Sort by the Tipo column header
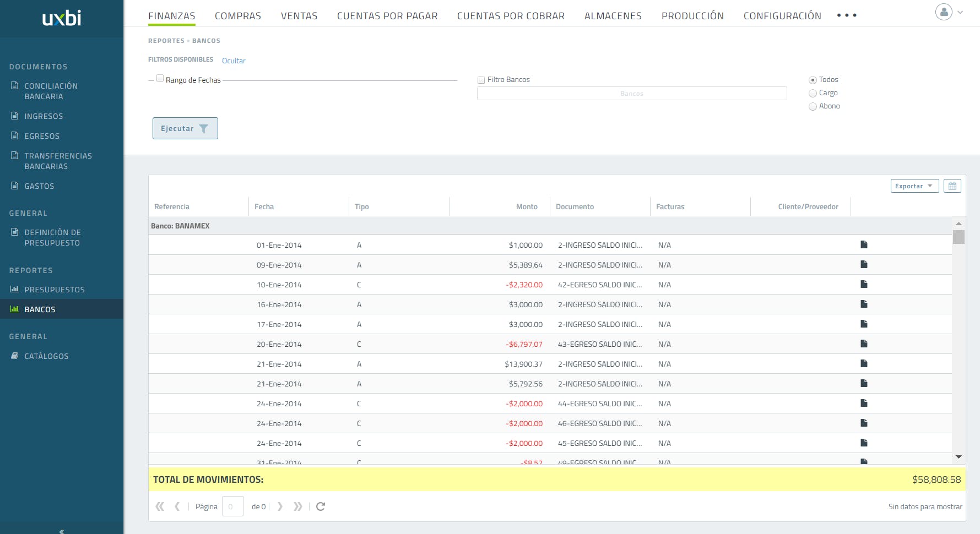 [x=399, y=206]
